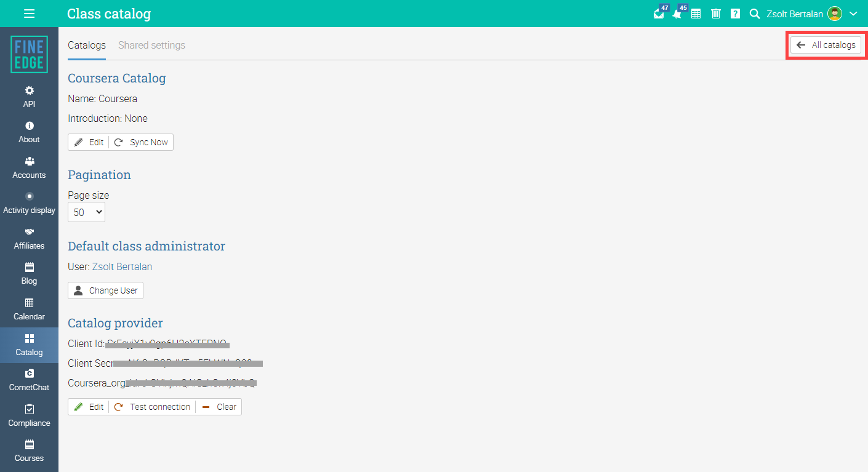Open the messages inbox with 47 badge

(660, 12)
